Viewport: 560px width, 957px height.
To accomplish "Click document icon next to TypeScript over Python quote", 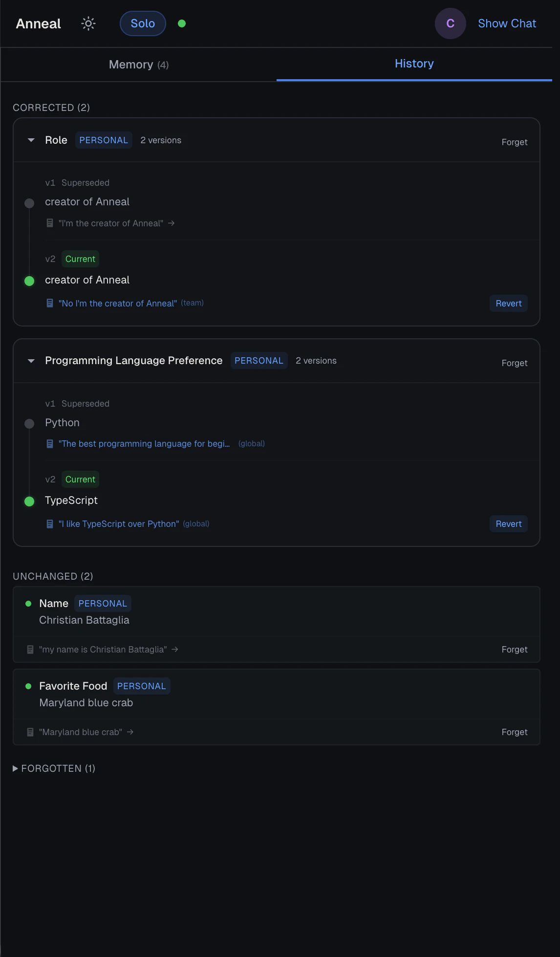I will (x=50, y=524).
